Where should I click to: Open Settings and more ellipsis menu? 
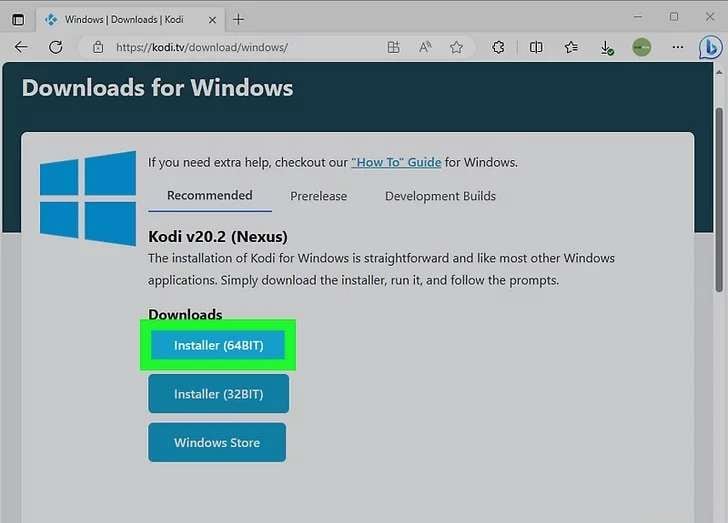click(678, 47)
